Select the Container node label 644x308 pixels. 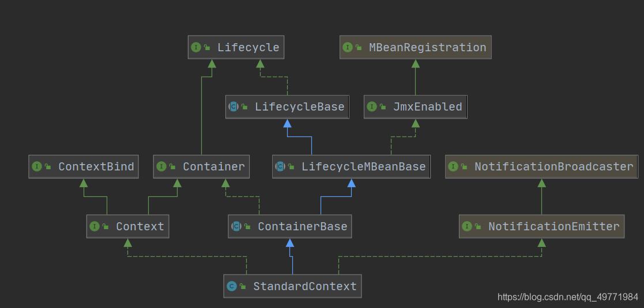213,167
